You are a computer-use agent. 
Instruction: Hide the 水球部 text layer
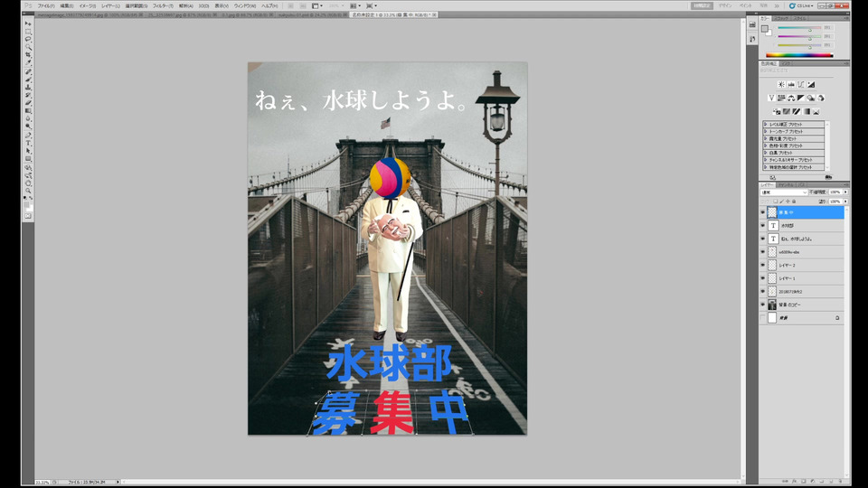763,226
